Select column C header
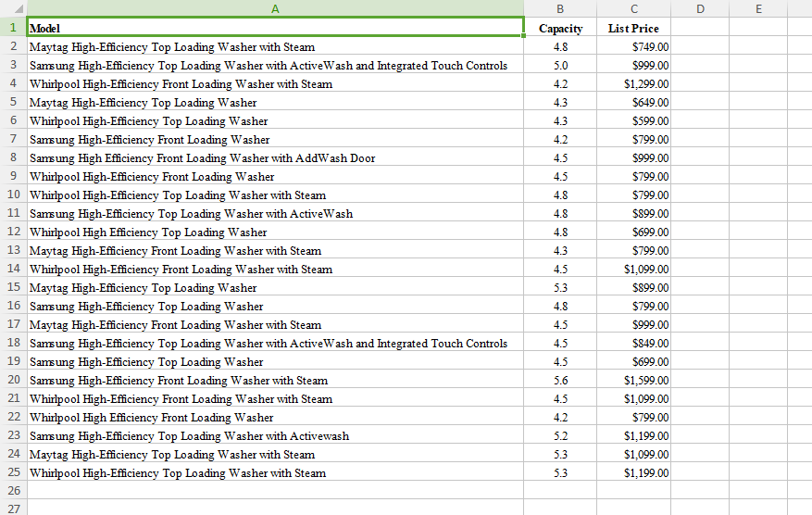Image resolution: width=812 pixels, height=515 pixels. pos(634,9)
